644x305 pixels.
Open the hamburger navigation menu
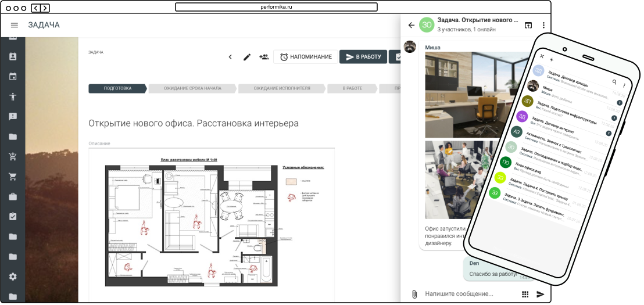click(x=15, y=25)
